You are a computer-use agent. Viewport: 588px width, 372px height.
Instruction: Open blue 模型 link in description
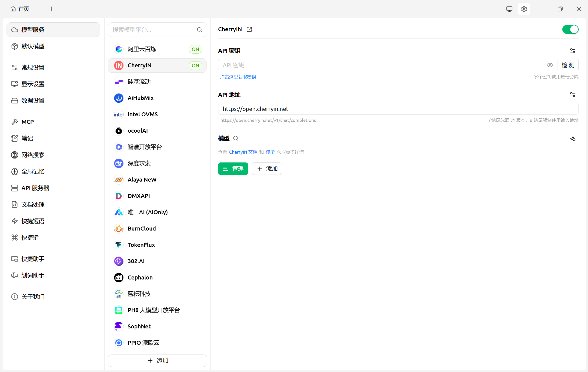(270, 152)
